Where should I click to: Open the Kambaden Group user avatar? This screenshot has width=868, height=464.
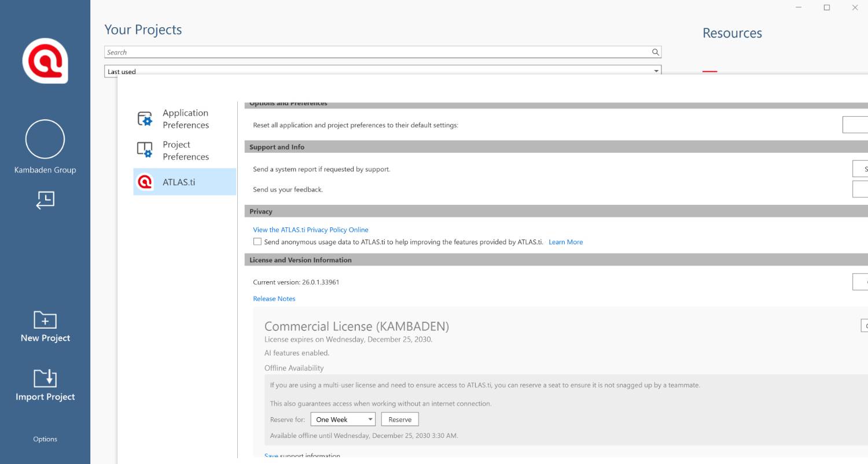coord(45,139)
